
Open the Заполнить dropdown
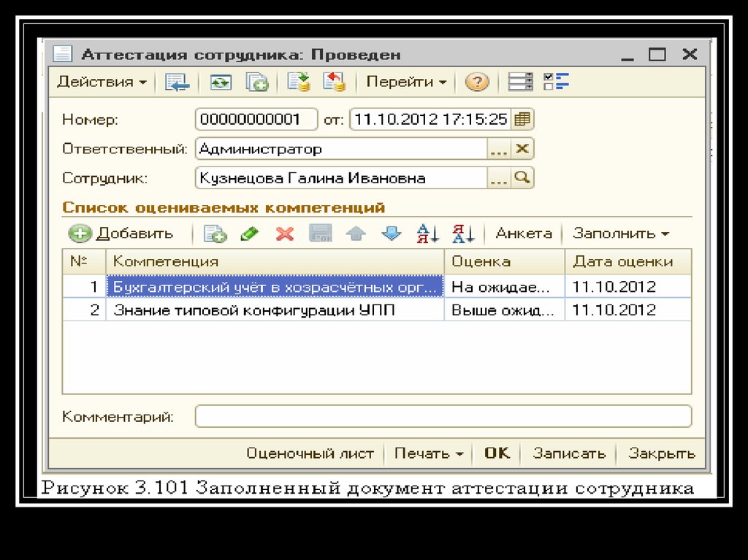pos(621,234)
